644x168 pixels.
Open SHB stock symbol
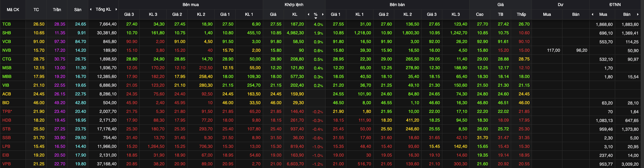[7, 33]
